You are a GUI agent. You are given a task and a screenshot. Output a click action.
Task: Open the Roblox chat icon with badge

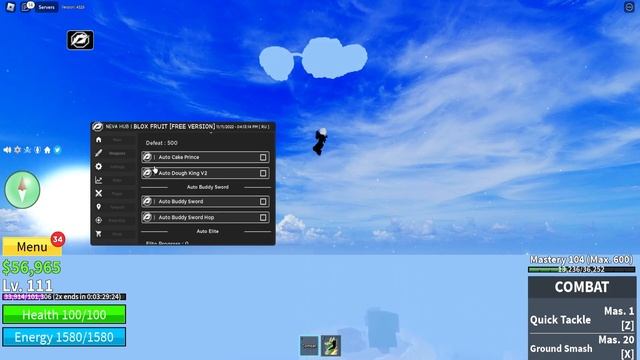(27, 7)
